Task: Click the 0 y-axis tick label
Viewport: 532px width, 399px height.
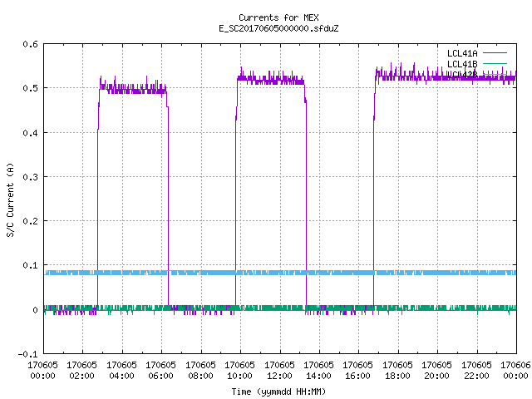Action: click(x=35, y=310)
